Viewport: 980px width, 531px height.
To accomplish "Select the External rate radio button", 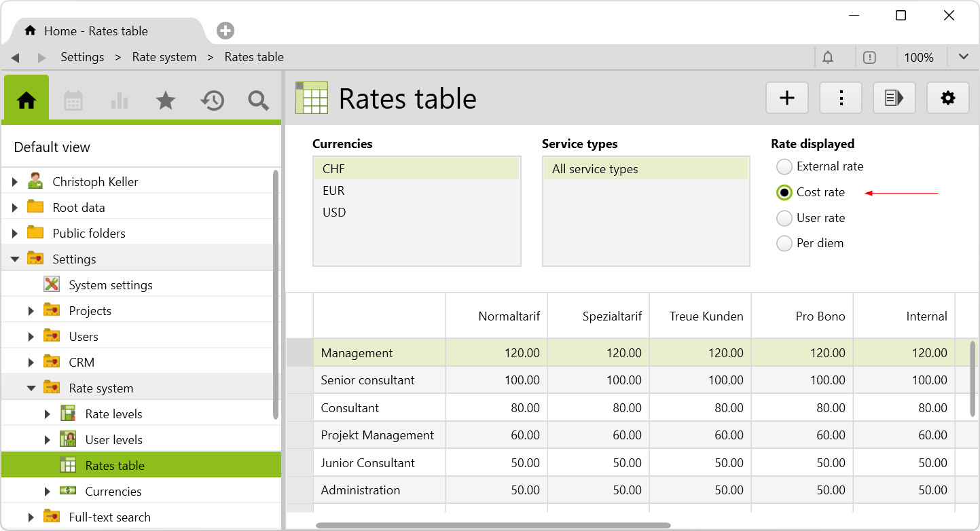I will 784,166.
